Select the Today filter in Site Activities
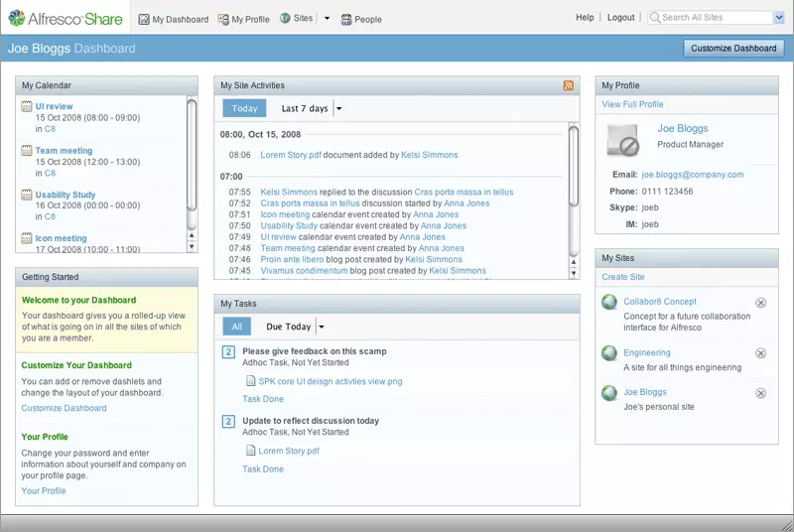The image size is (794, 532). click(x=244, y=108)
